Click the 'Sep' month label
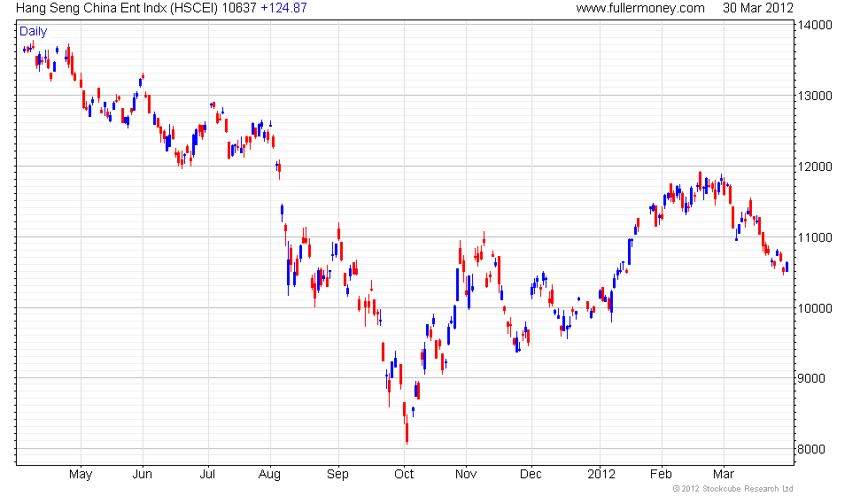The image size is (868, 496). point(337,475)
